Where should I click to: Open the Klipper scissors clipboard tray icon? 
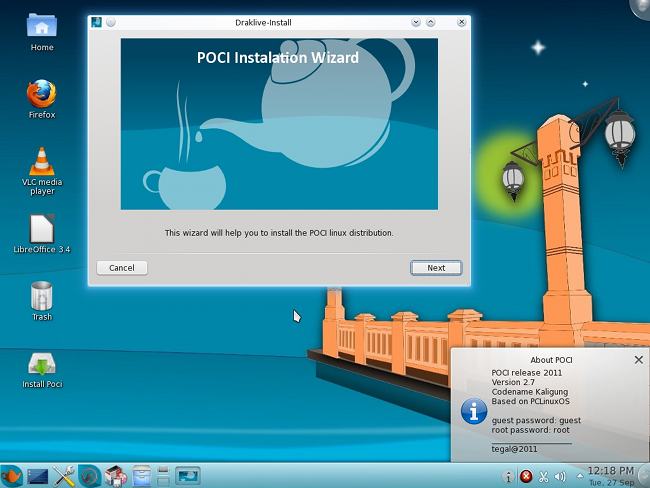coord(543,477)
